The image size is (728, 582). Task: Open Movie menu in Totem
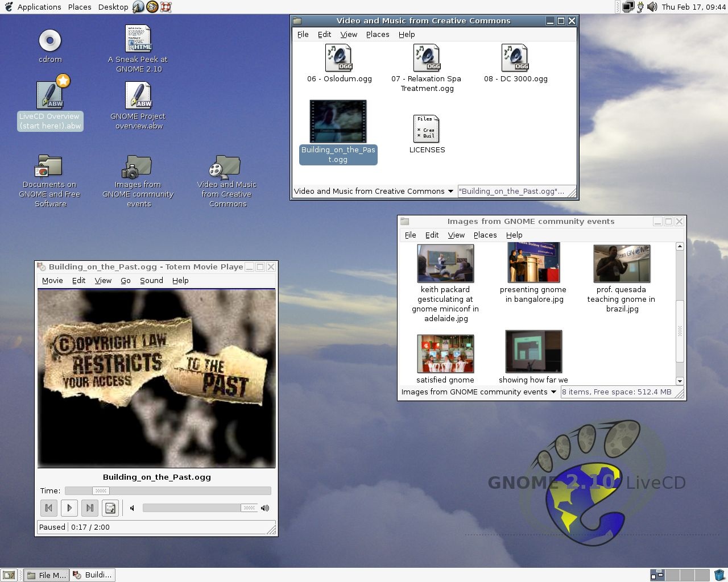52,281
